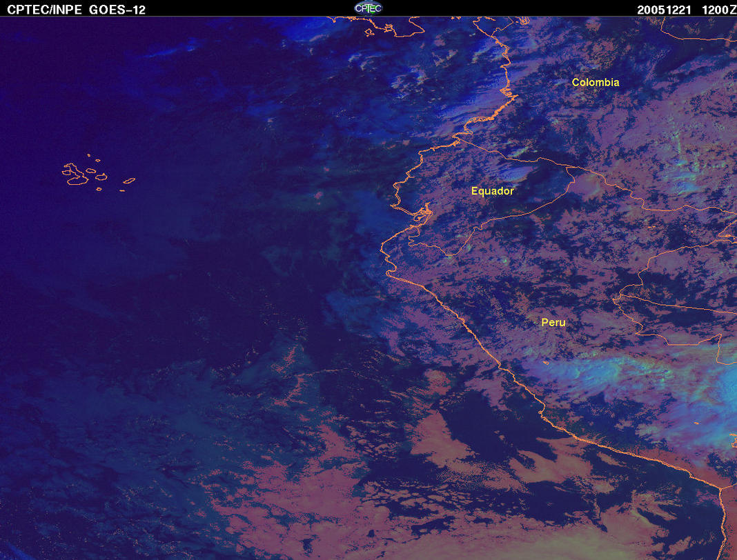Click the 'CPTEC/INPE GOES-12' header text
Screen dimensions: 737x560
click(x=76, y=10)
